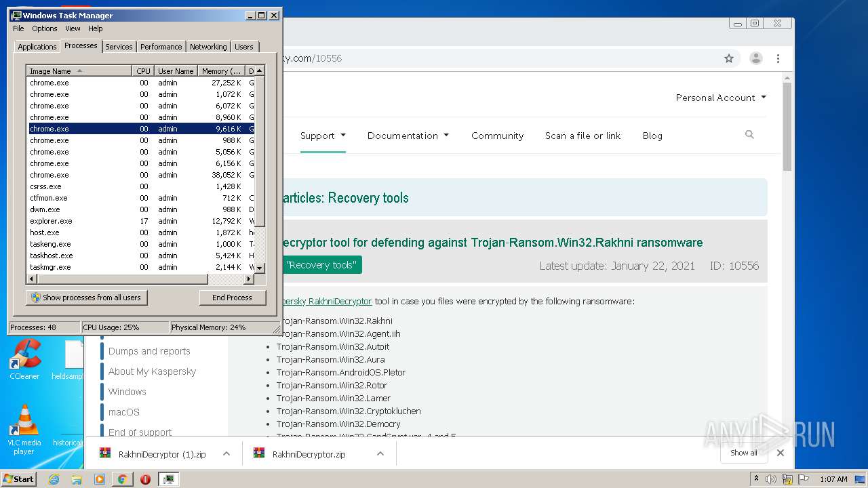Screen dimensions: 868x488
Task: Switch to the Applications tab
Action: pyautogui.click(x=37, y=47)
